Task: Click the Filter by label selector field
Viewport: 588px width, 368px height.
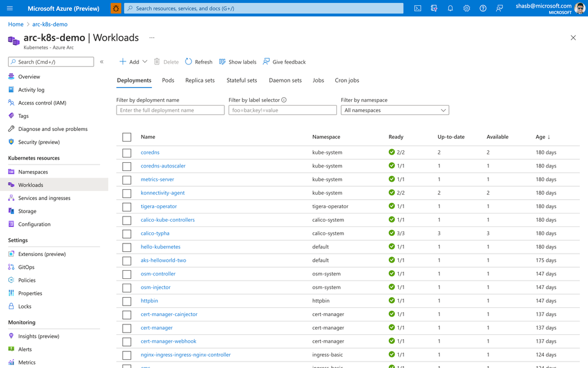Action: [x=282, y=110]
